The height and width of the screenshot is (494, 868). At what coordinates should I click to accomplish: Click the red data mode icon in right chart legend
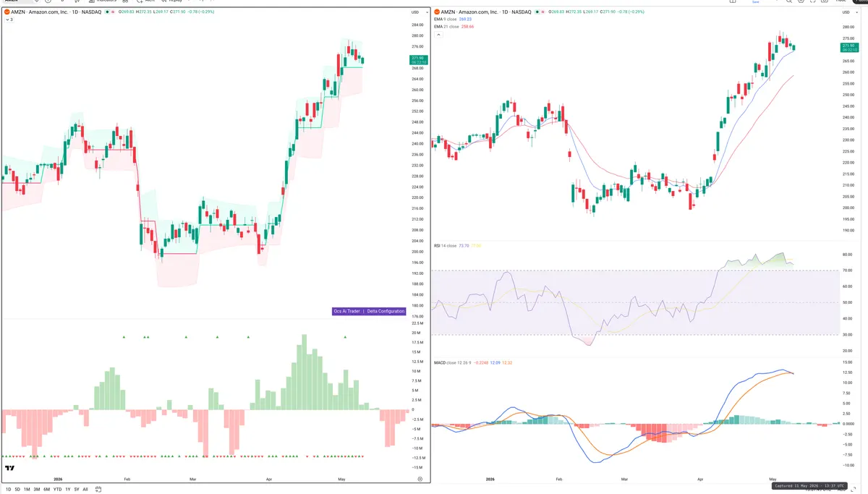(x=542, y=12)
